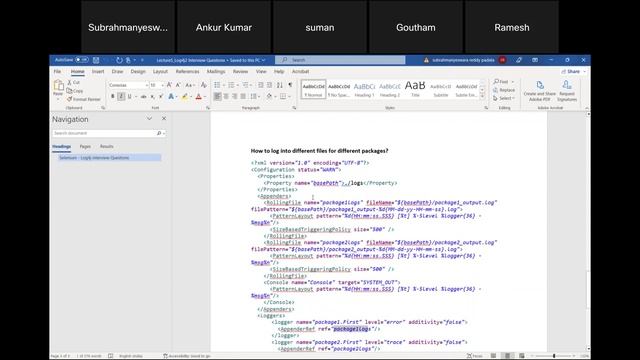Image resolution: width=640 pixels, height=360 pixels.
Task: Click Create and Share Adobe PDF icon
Action: [x=540, y=91]
